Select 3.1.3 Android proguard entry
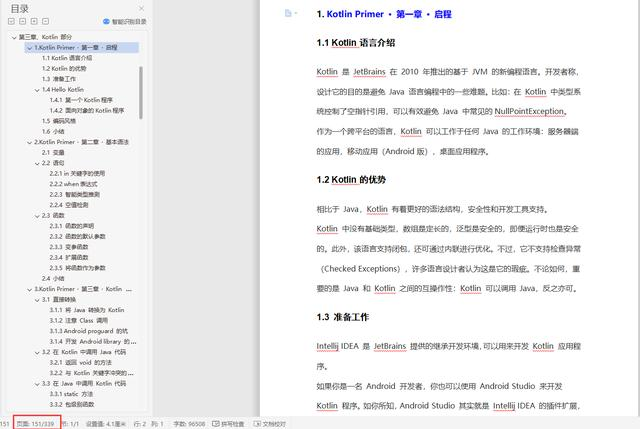This screenshot has height=429, width=640. (89, 331)
